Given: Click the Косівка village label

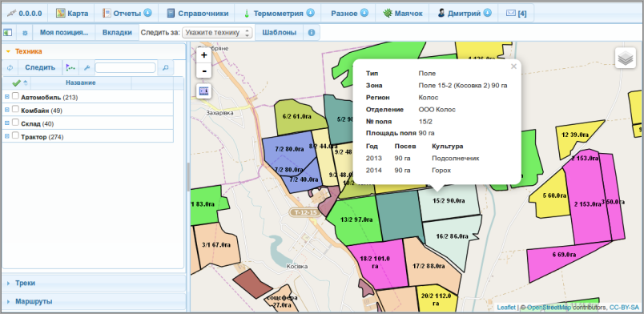Looking at the screenshot, I should coord(296,266).
